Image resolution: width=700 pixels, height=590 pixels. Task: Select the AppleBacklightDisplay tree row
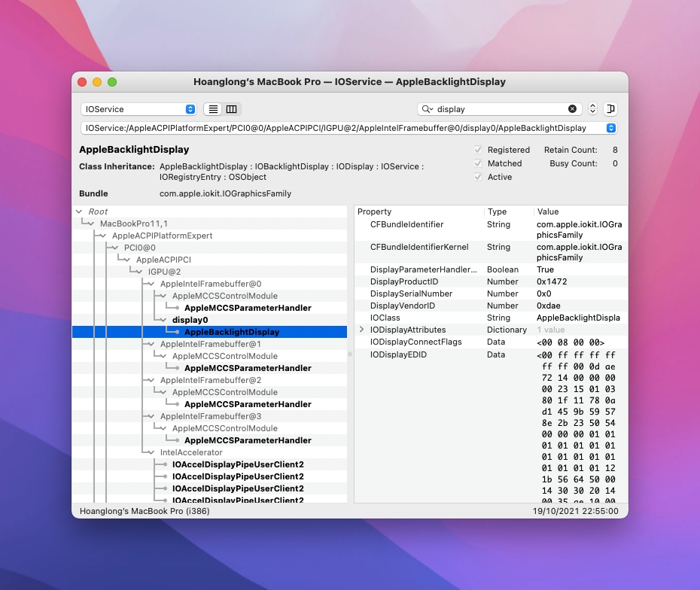[x=209, y=332]
